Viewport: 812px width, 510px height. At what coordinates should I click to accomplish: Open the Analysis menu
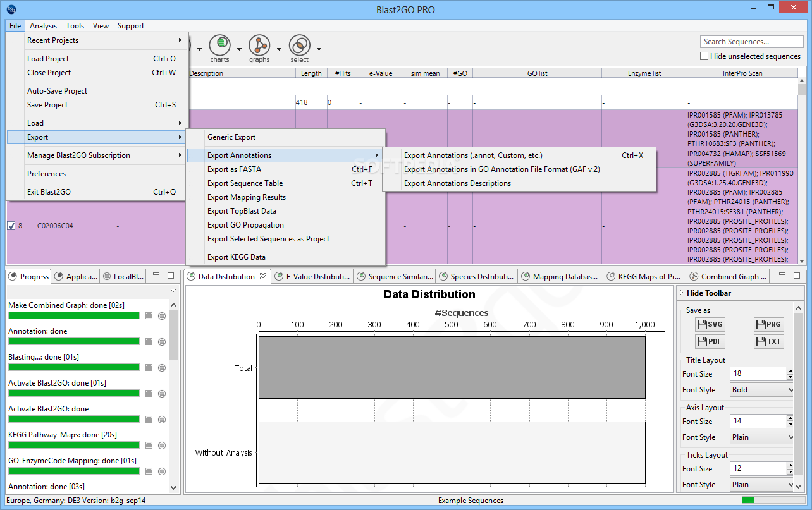[x=43, y=26]
